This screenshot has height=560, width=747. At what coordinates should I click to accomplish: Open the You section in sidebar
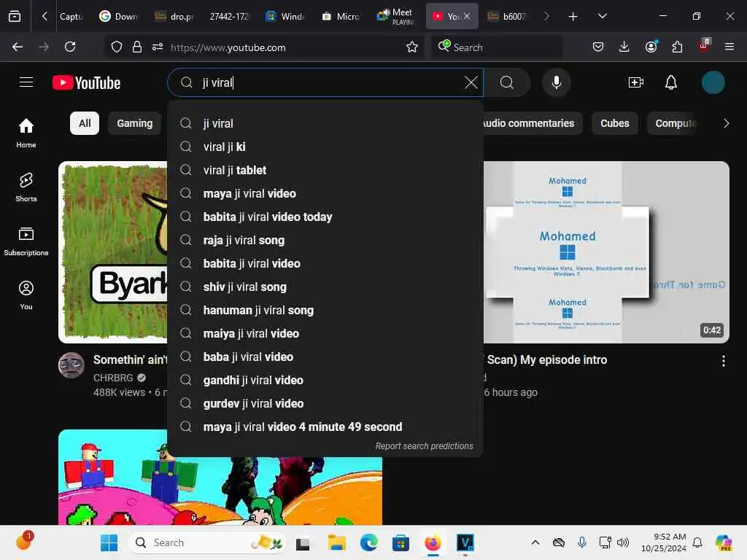[26, 295]
